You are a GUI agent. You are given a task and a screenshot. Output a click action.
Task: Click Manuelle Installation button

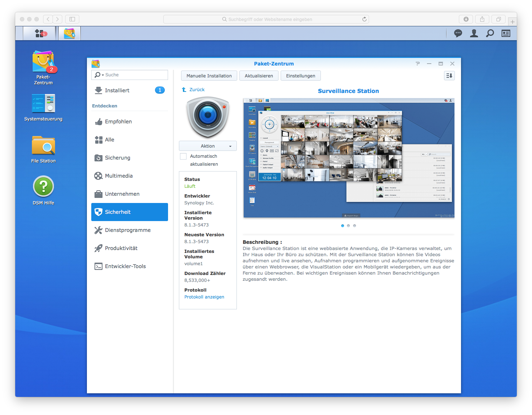point(209,76)
